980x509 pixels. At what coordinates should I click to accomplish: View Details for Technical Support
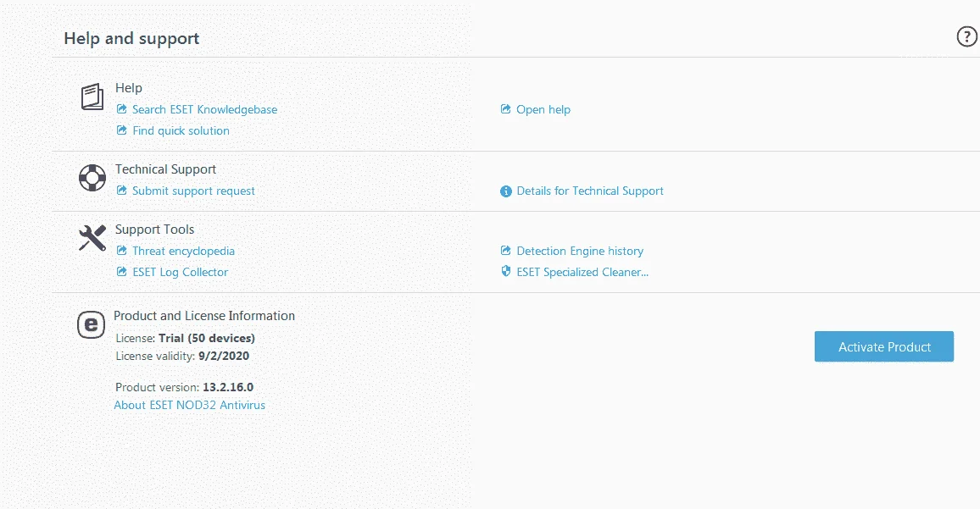590,191
